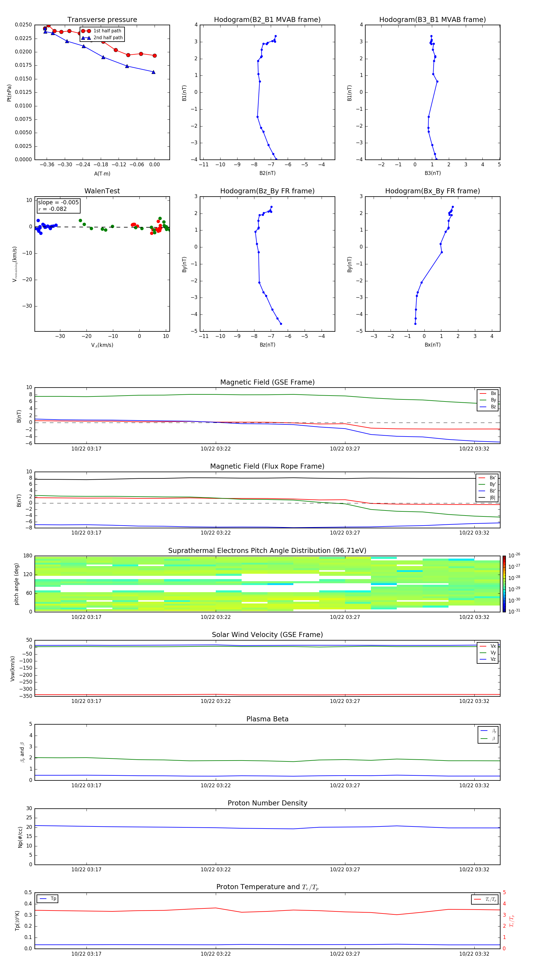Click the "Magnetic Field (GSE Frame)" title

[267, 382]
